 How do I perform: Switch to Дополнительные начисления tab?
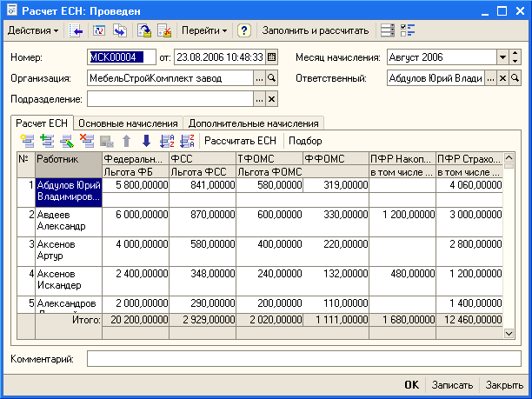tap(254, 123)
